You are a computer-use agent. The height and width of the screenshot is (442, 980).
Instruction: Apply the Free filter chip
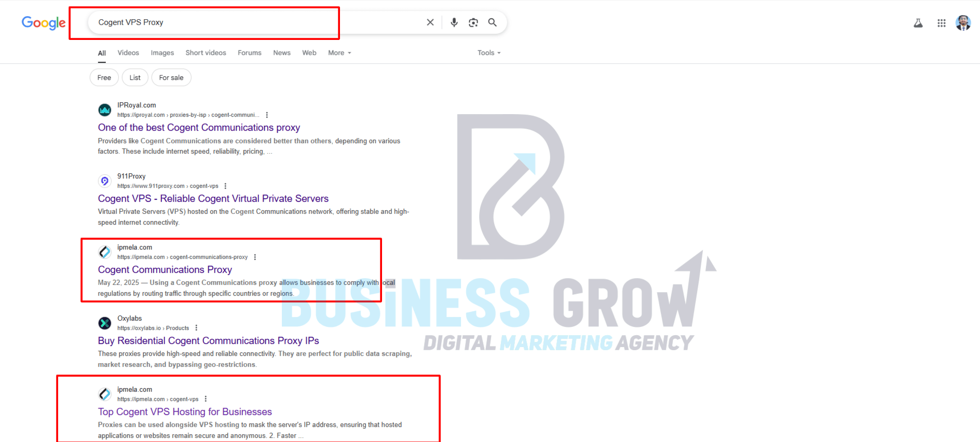coord(104,78)
